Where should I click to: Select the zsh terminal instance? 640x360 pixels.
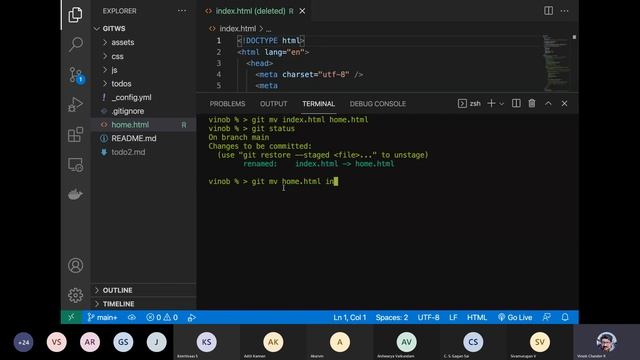(469, 104)
